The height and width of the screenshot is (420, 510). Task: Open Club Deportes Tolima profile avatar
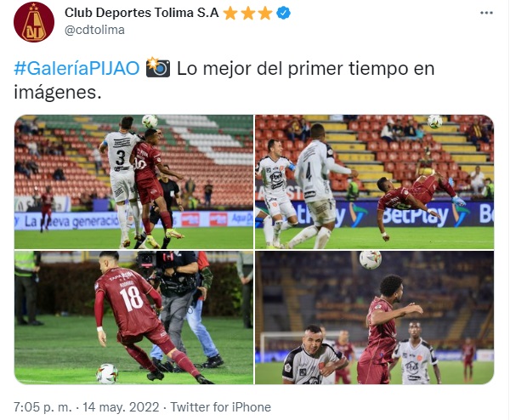[x=34, y=22]
